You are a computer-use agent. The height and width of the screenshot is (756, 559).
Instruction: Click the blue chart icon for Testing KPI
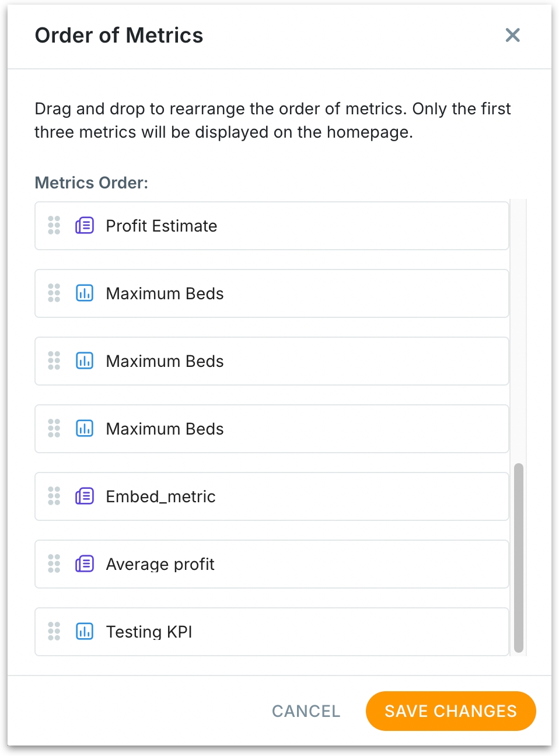(x=85, y=631)
